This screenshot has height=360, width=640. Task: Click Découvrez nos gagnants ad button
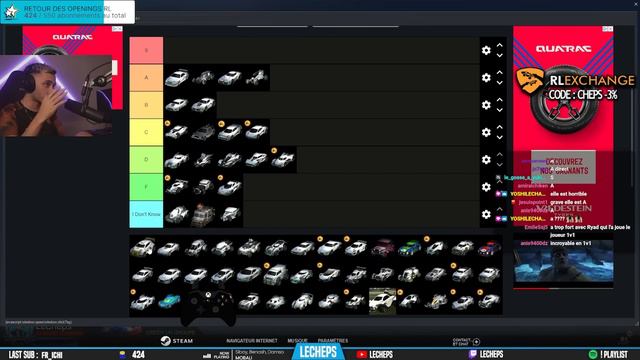(x=563, y=167)
